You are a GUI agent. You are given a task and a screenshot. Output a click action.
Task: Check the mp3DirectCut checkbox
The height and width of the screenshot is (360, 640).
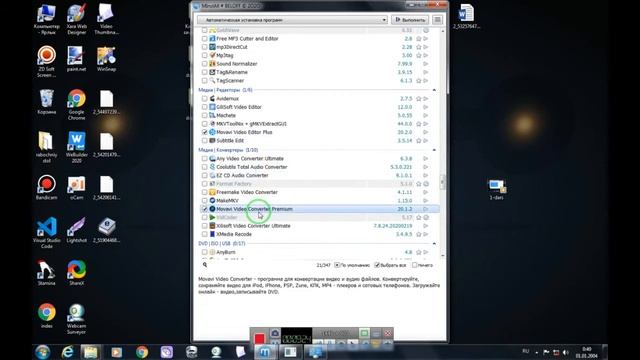coord(204,47)
